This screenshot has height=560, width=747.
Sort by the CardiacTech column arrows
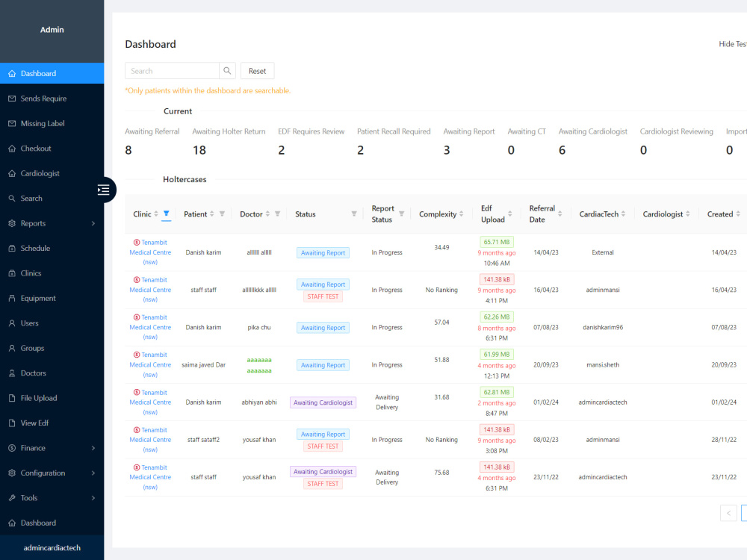pyautogui.click(x=623, y=214)
